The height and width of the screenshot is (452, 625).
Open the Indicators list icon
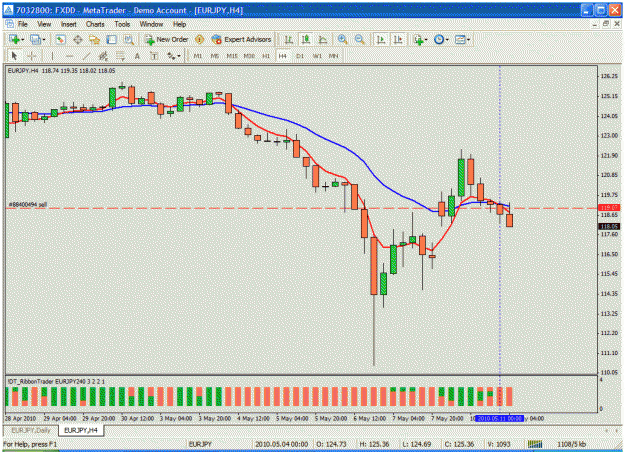click(x=418, y=39)
